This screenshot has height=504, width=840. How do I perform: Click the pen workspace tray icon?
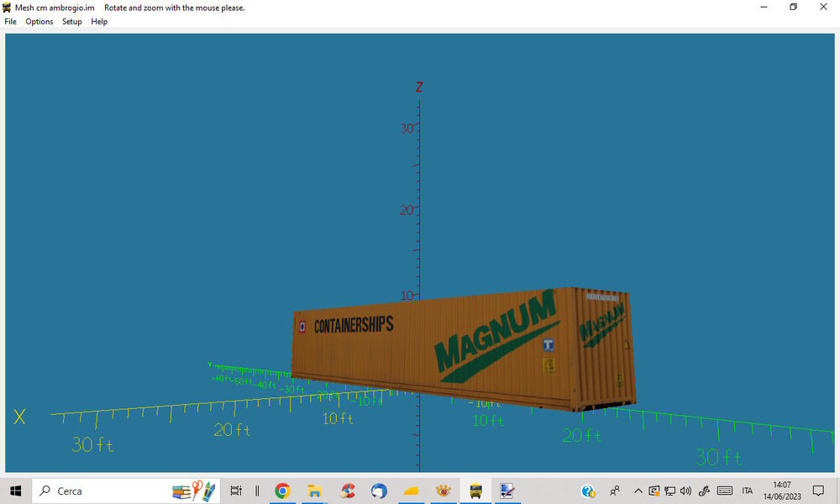[704, 491]
